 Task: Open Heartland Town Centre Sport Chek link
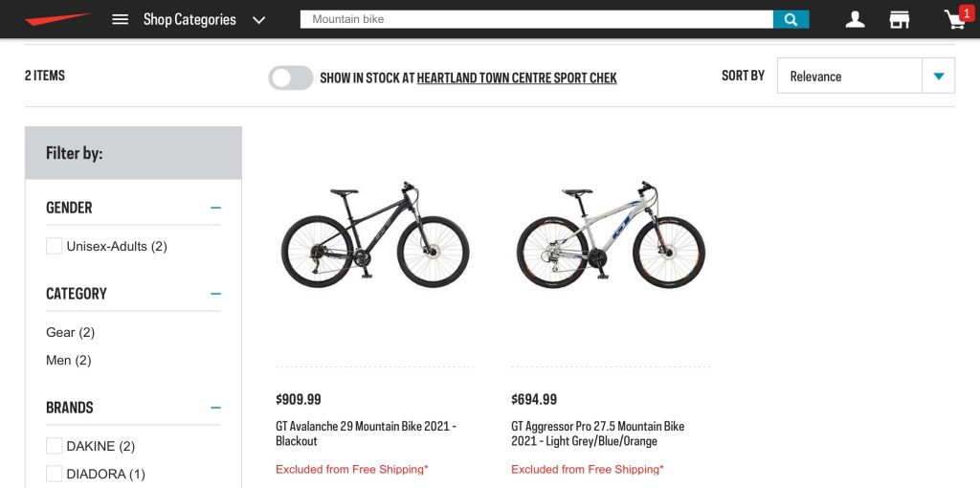click(x=517, y=78)
